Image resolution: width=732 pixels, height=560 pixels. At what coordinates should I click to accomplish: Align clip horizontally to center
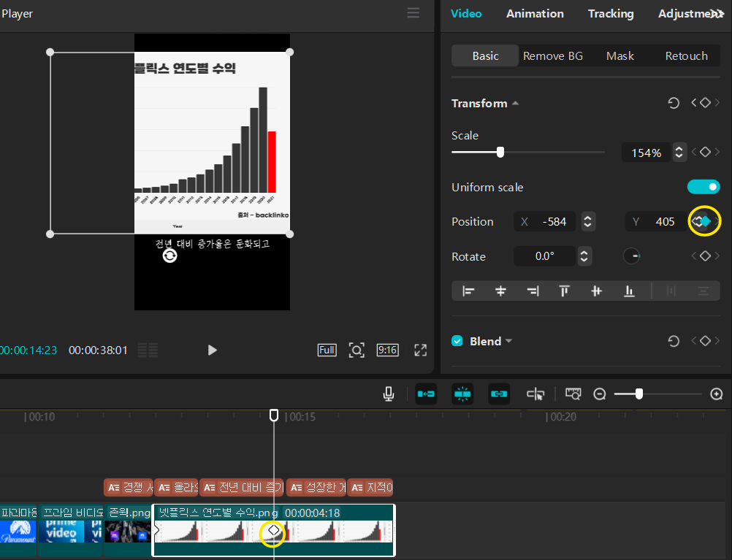500,291
